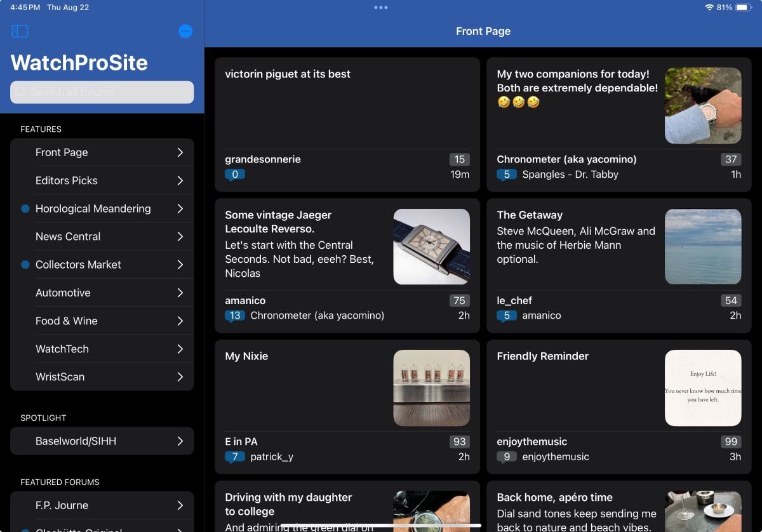Open News Central forum
The height and width of the screenshot is (532, 762).
pyautogui.click(x=102, y=236)
